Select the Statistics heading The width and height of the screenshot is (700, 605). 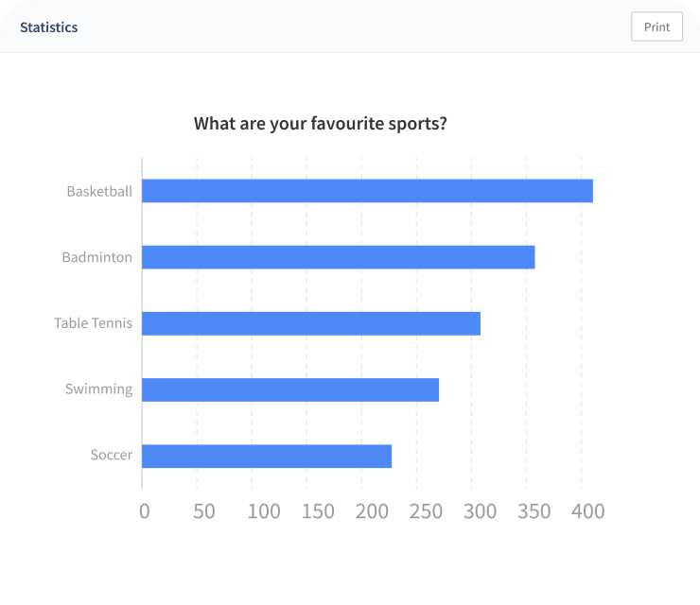[49, 27]
